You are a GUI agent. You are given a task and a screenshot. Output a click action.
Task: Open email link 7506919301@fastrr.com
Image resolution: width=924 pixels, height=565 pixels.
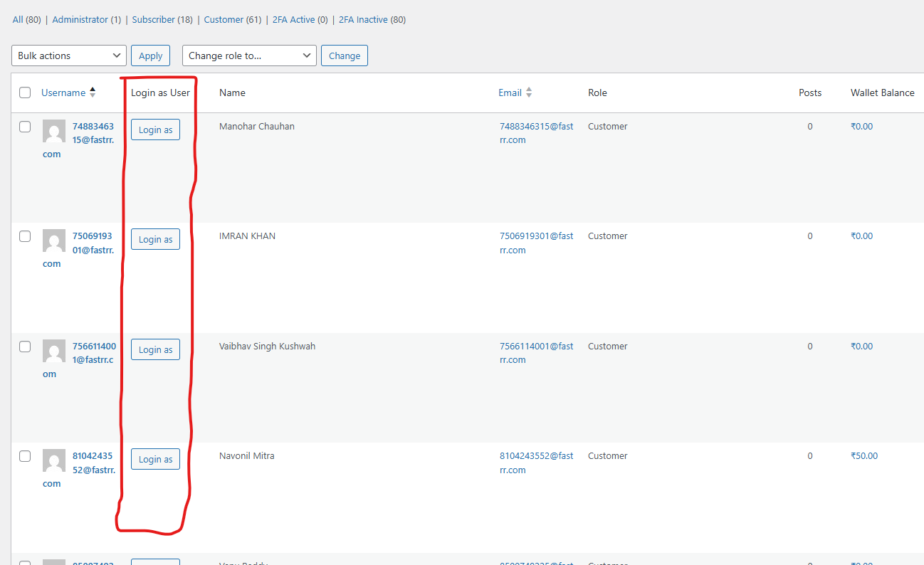[536, 243]
